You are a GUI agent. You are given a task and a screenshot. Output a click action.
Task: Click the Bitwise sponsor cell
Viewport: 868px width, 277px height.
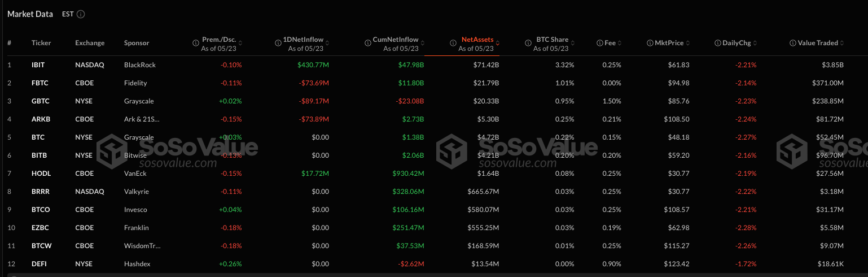(x=135, y=155)
